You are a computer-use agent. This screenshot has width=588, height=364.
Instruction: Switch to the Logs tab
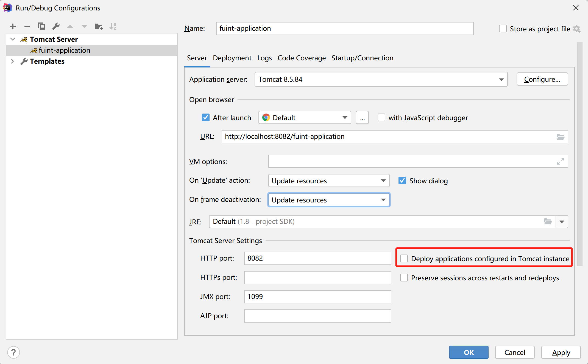[264, 58]
